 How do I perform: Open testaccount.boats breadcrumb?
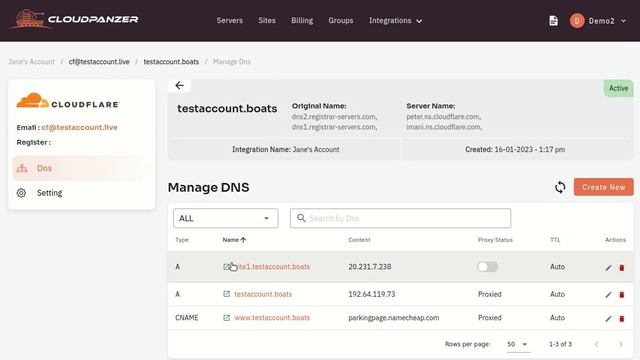171,62
